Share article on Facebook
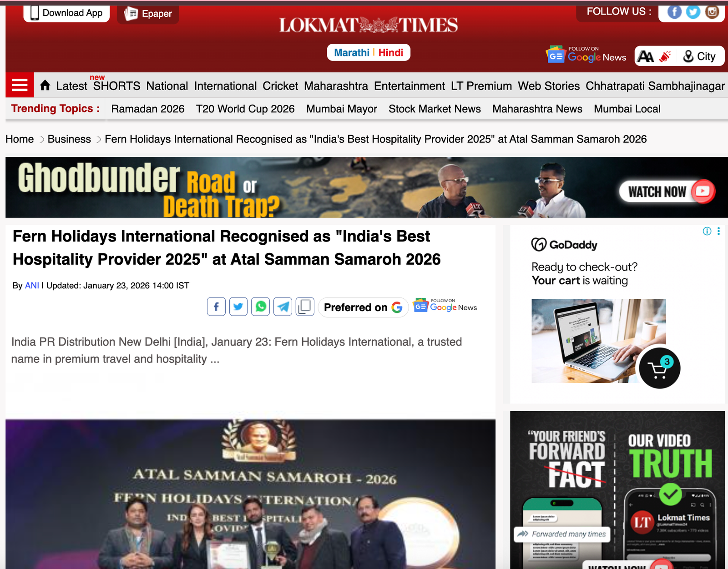 (x=216, y=307)
